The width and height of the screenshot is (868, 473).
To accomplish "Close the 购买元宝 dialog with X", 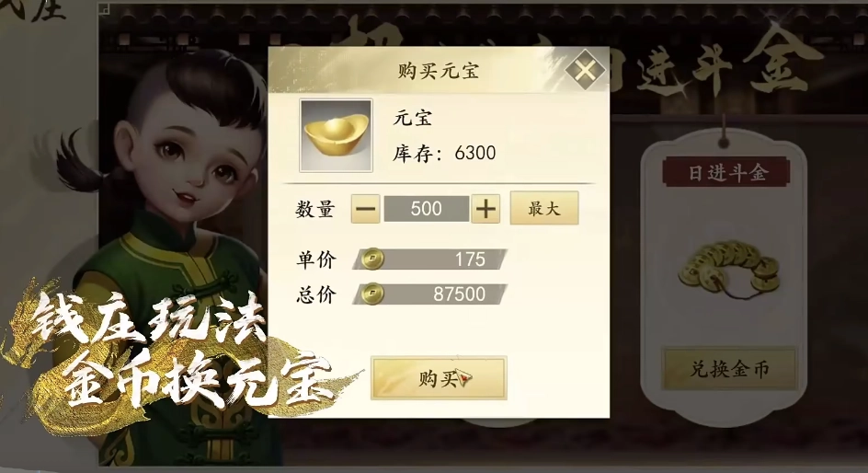I will [585, 70].
